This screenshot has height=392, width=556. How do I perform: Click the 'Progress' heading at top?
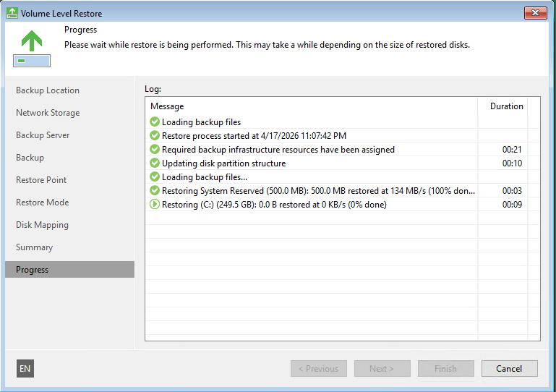coord(80,30)
